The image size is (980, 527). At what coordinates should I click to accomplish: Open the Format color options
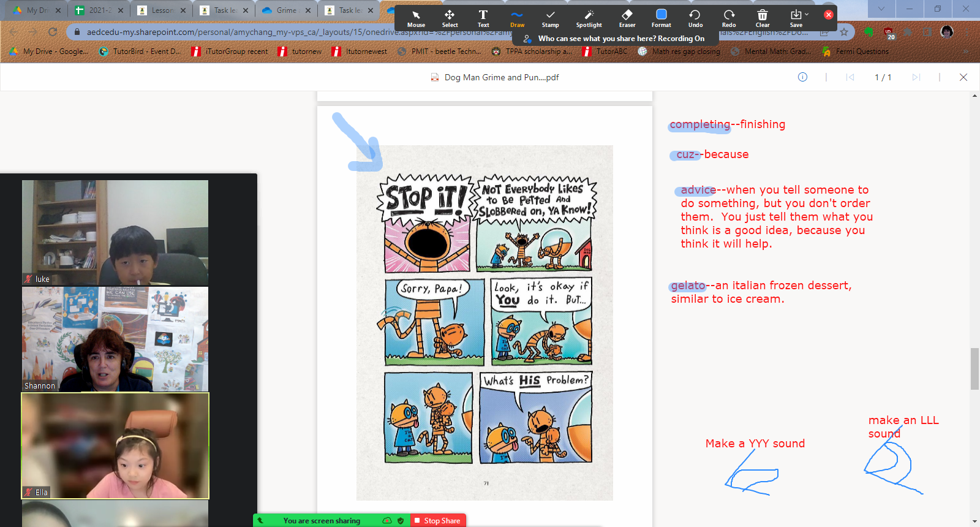point(661,18)
